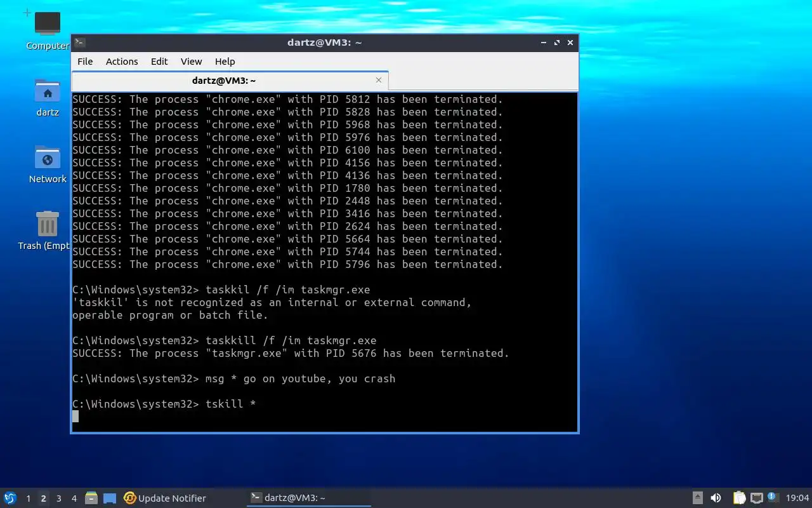
Task: Open the Network desktop icon
Action: coord(48,164)
